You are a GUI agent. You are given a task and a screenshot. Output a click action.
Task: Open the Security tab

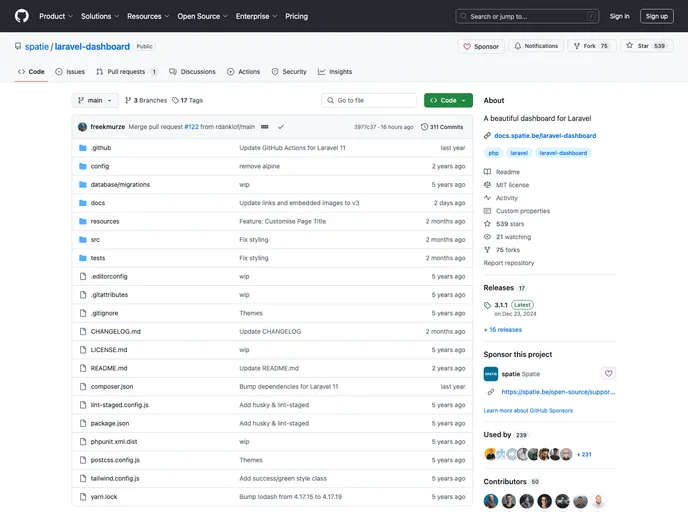click(x=289, y=72)
